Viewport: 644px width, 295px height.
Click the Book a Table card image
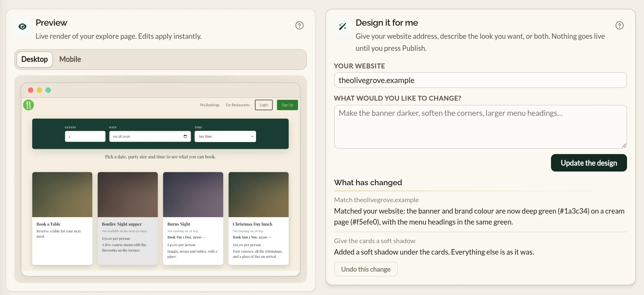(x=62, y=194)
